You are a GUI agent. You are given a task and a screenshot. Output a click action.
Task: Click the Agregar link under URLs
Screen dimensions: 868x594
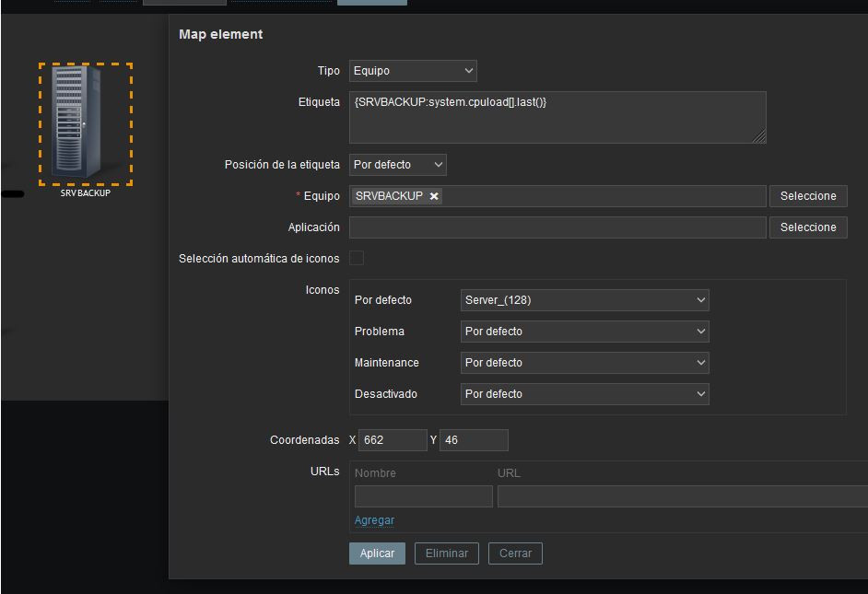(374, 520)
